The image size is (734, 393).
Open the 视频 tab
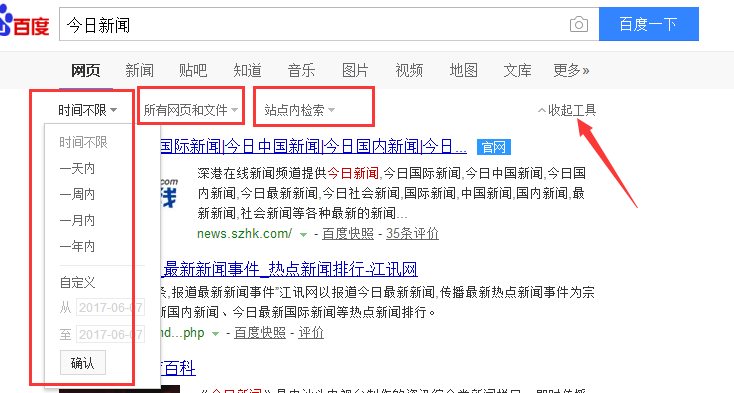tap(409, 71)
